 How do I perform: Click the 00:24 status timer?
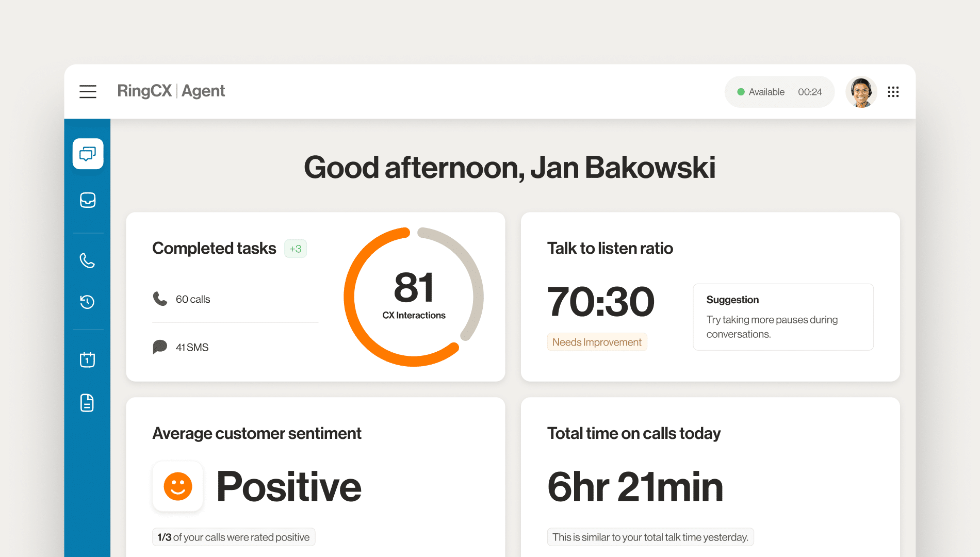coord(810,92)
